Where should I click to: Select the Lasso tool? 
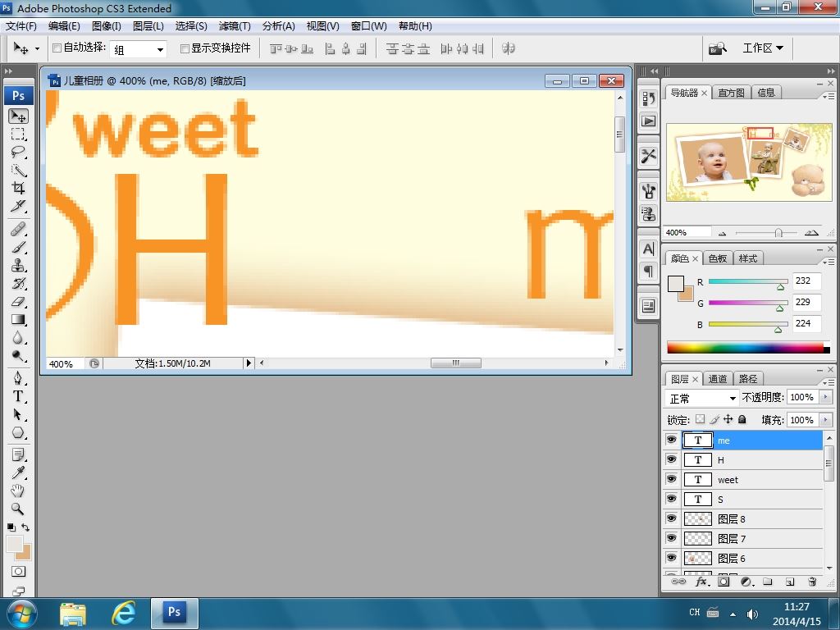18,153
